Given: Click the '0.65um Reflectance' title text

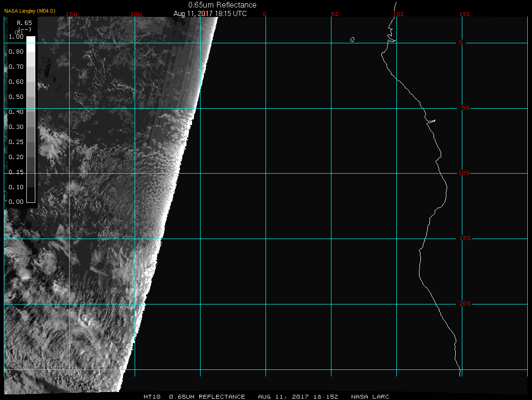Looking at the screenshot, I should pos(222,5).
